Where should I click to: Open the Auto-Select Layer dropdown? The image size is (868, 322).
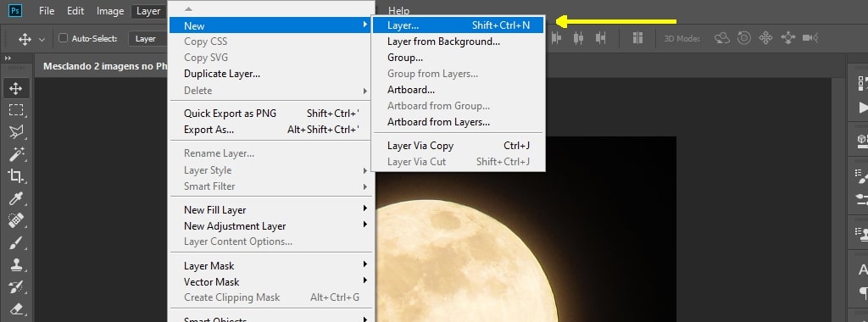point(147,39)
